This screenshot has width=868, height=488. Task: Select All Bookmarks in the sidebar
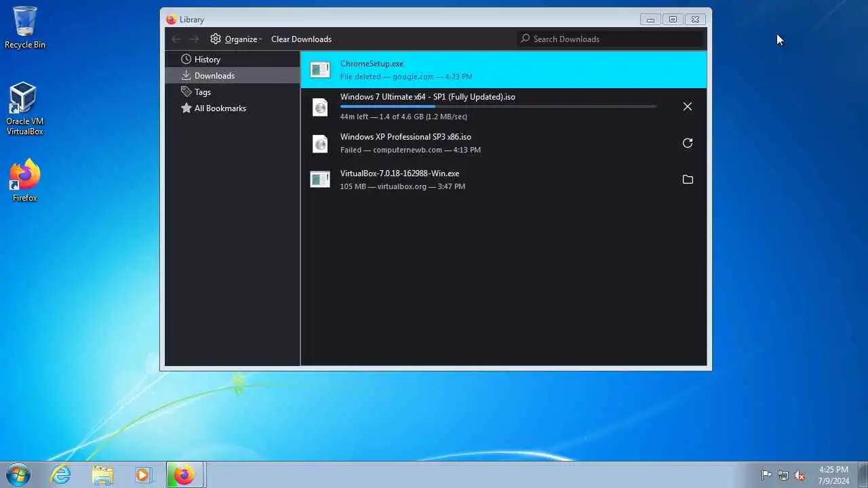233,108
